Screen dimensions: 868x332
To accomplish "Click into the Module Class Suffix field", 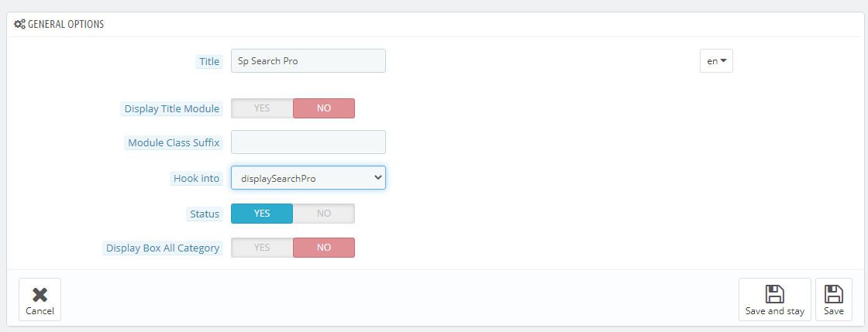I will [x=308, y=142].
